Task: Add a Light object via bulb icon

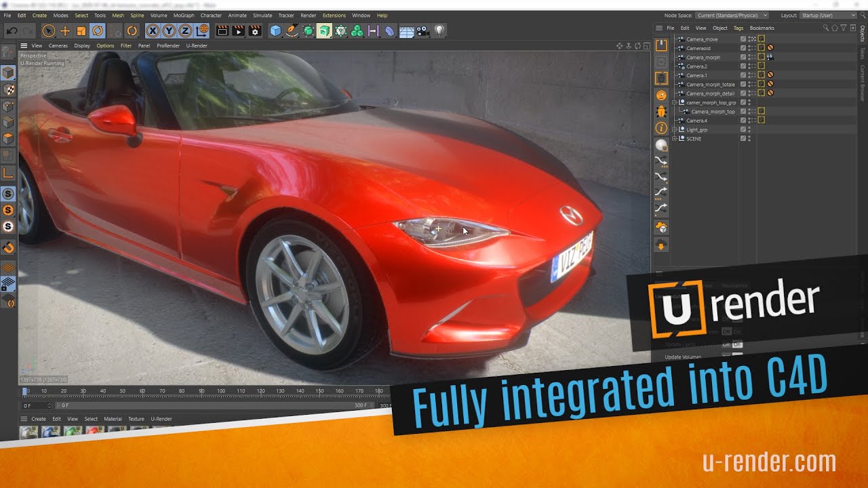Action: (439, 30)
